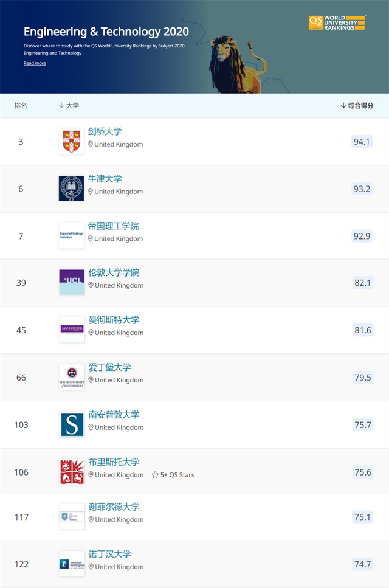Open the Read more link

[x=35, y=63]
